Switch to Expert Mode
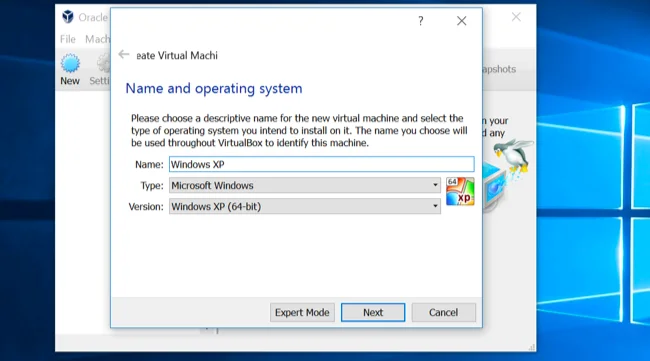Image resolution: width=650 pixels, height=361 pixels. pos(302,313)
